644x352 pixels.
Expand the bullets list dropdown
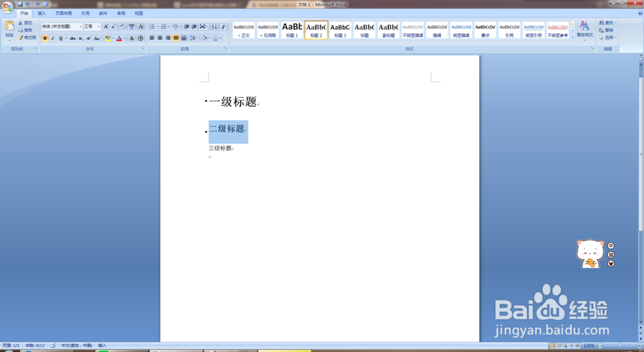(x=157, y=26)
